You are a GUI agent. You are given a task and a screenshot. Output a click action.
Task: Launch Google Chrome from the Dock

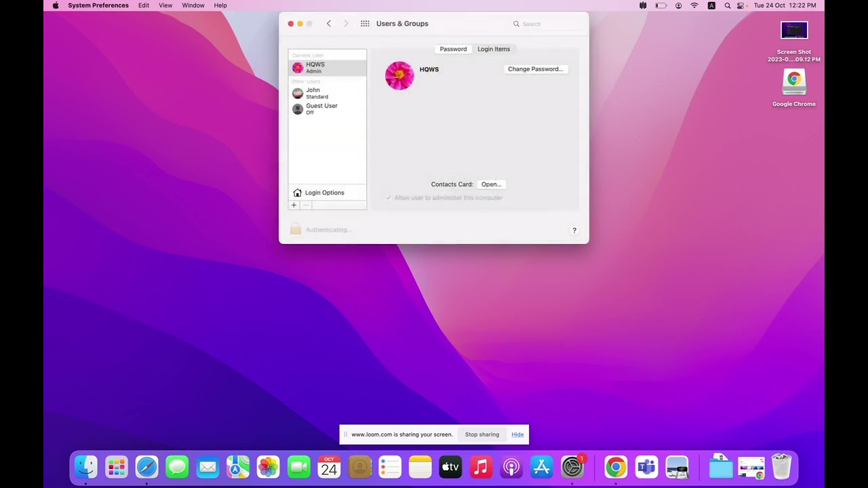pyautogui.click(x=616, y=467)
